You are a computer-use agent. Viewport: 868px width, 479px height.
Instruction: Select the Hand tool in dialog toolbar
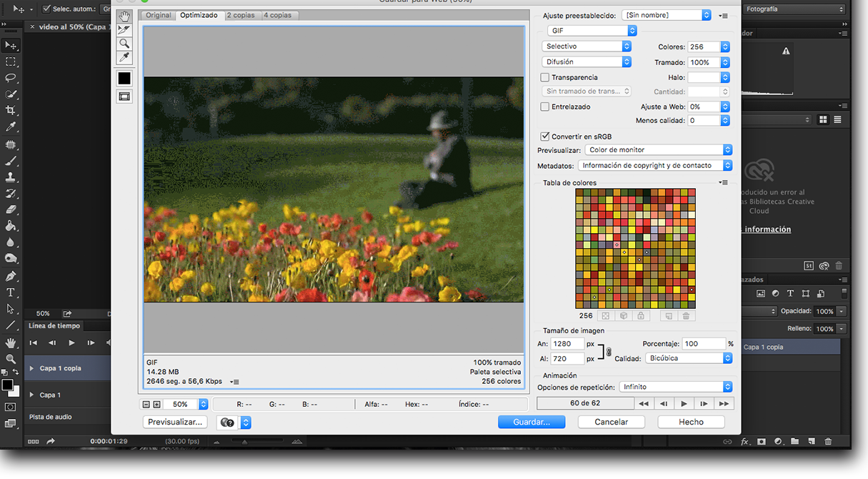(124, 16)
